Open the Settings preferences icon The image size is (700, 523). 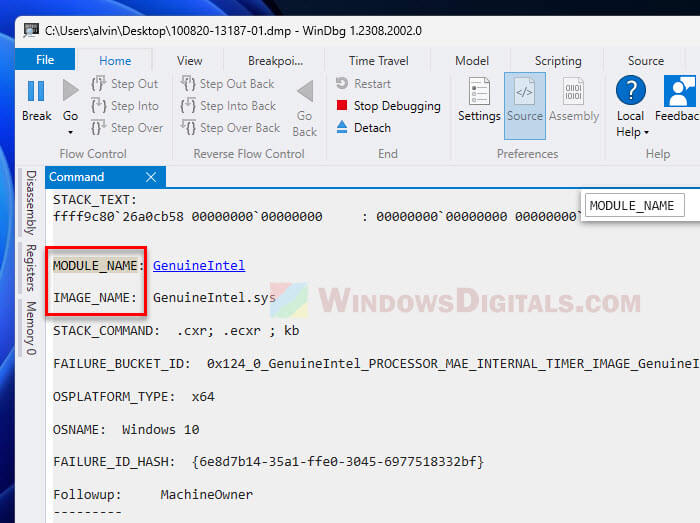479,91
